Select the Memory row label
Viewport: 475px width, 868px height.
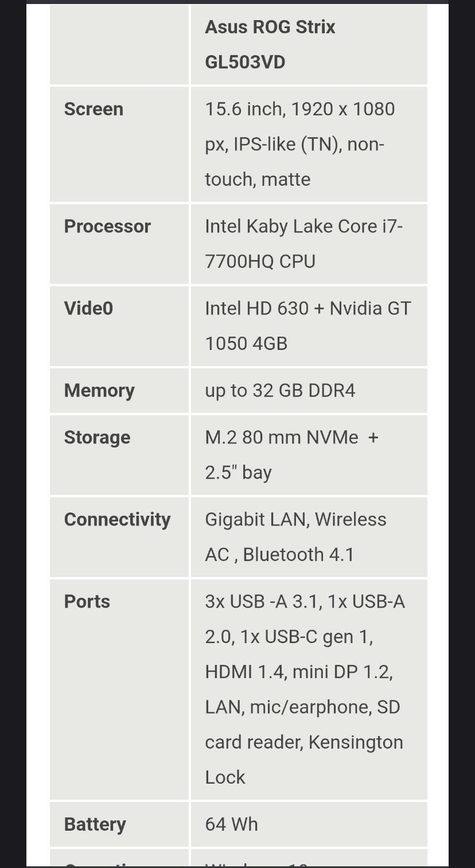pyautogui.click(x=99, y=390)
